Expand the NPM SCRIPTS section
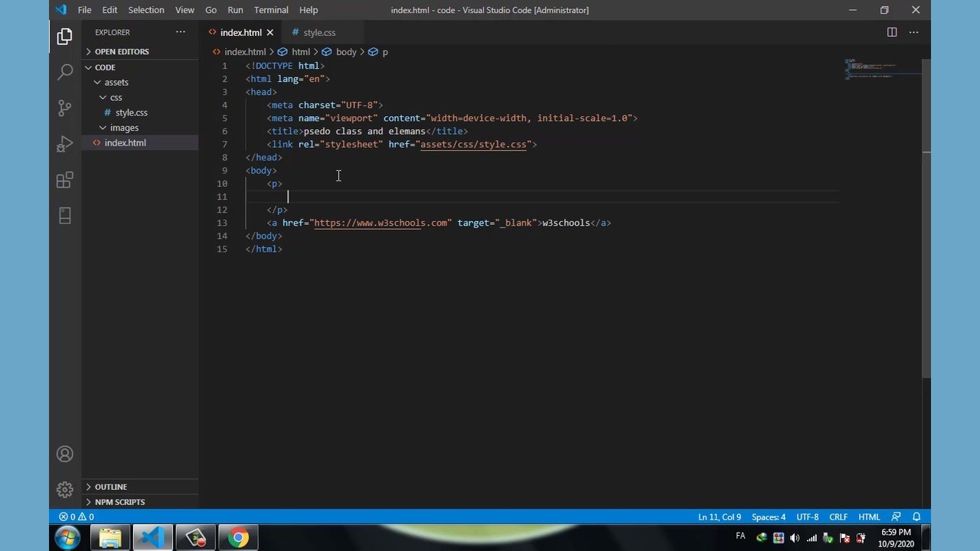 pyautogui.click(x=119, y=502)
